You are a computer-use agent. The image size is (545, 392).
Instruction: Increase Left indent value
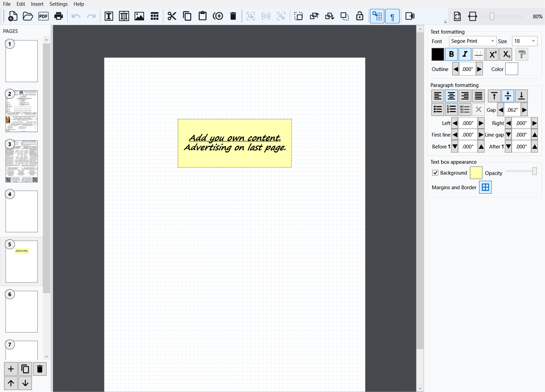(481, 123)
